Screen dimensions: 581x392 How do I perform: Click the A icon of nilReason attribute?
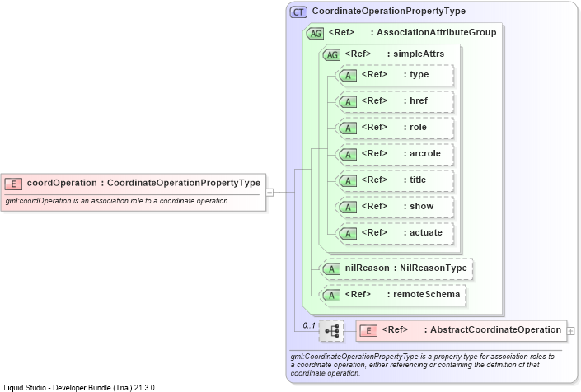click(x=331, y=269)
